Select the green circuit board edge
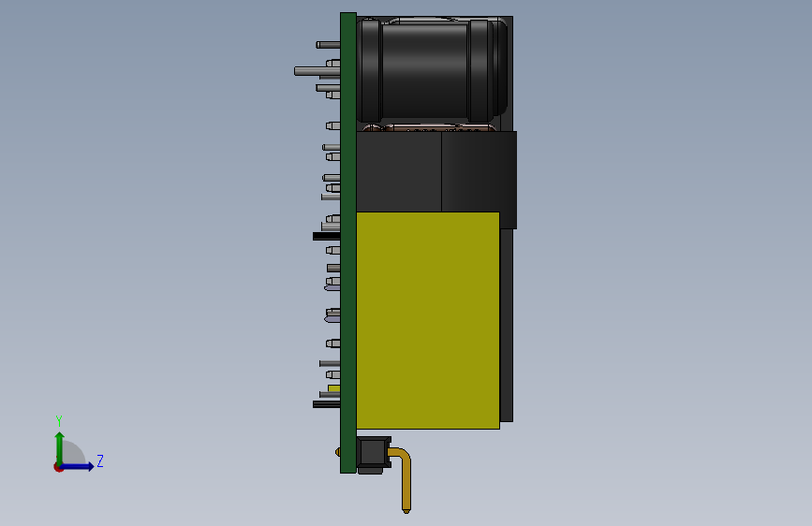The image size is (812, 526). 348,242
